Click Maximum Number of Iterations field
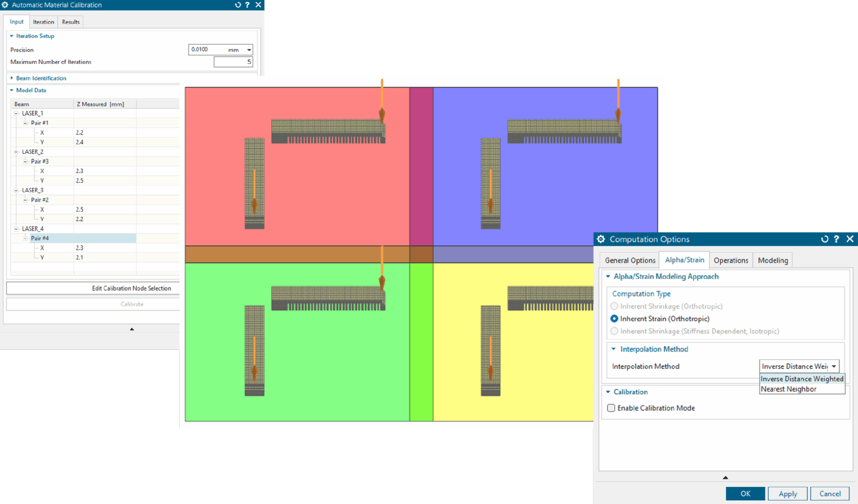The width and height of the screenshot is (858, 504). pyautogui.click(x=233, y=62)
